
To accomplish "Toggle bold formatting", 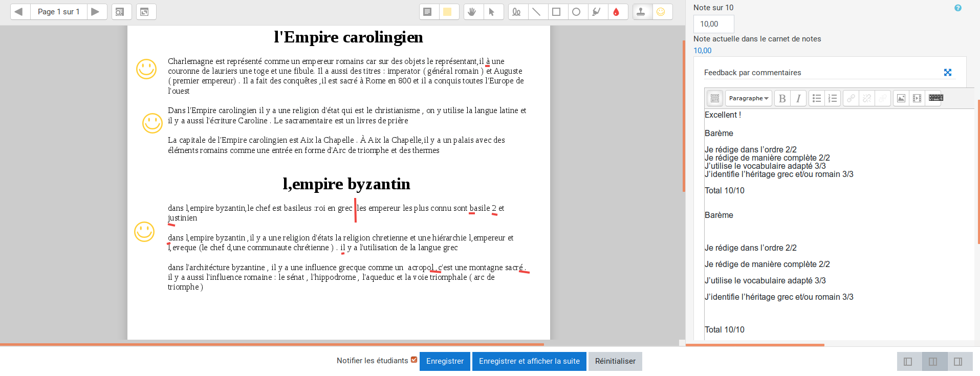I will click(782, 98).
